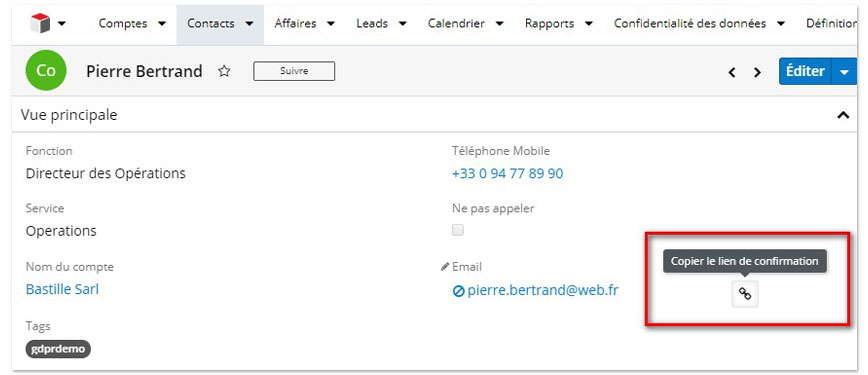Open the Bastille Sarl account link

(x=62, y=289)
